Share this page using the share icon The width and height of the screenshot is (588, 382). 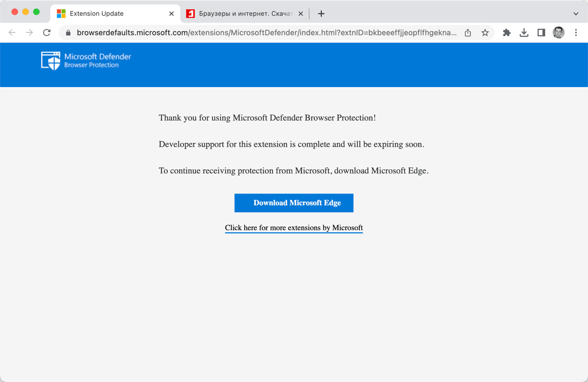[x=468, y=33]
